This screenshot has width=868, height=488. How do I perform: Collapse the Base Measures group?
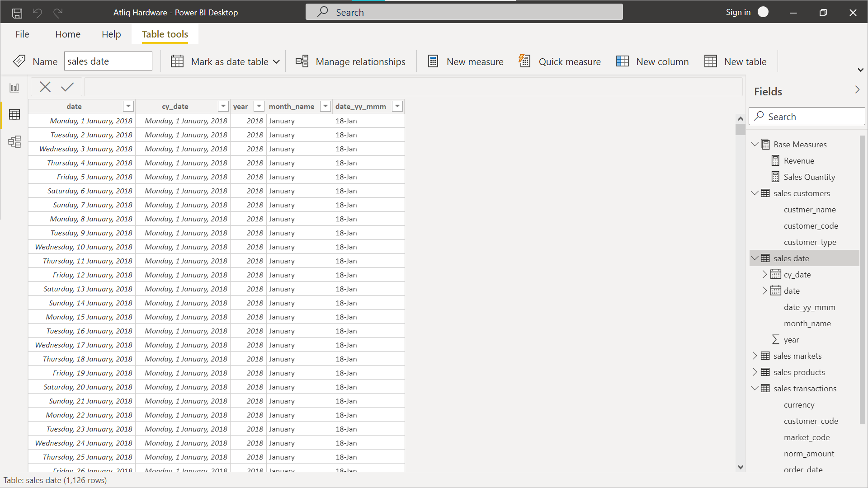point(755,144)
